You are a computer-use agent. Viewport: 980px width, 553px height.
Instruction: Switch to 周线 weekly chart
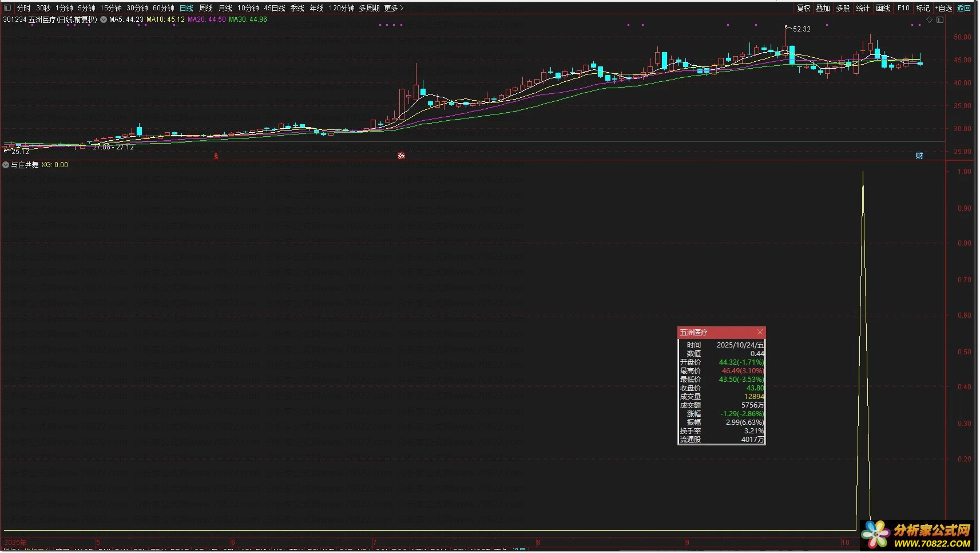pyautogui.click(x=206, y=8)
